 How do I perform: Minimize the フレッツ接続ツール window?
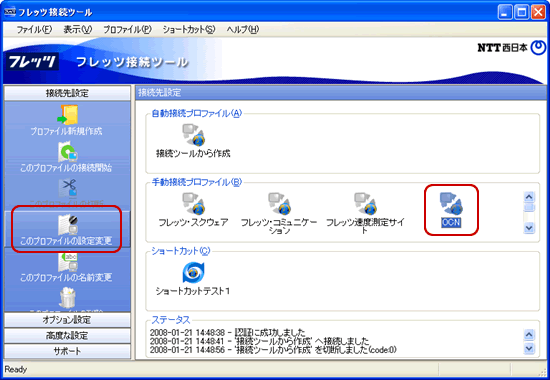[x=505, y=13]
